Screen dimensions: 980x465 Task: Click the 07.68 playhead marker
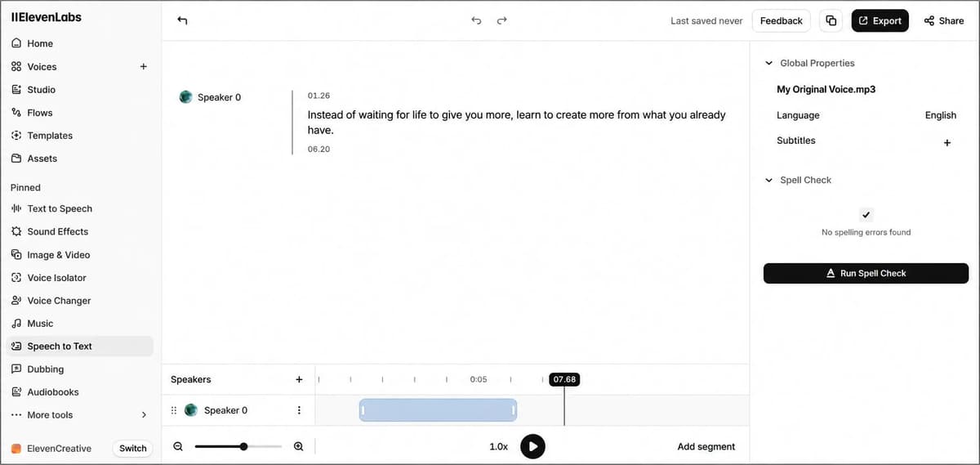[x=564, y=379]
